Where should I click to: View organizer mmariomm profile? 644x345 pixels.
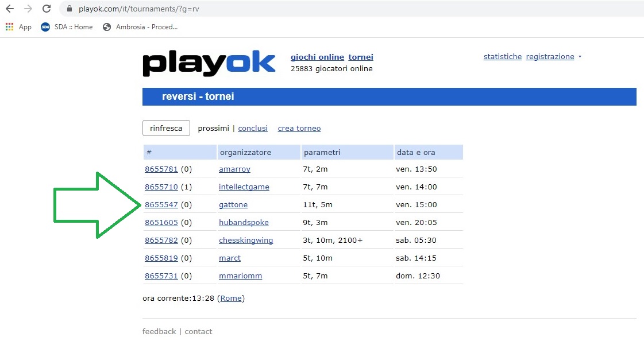tap(240, 276)
